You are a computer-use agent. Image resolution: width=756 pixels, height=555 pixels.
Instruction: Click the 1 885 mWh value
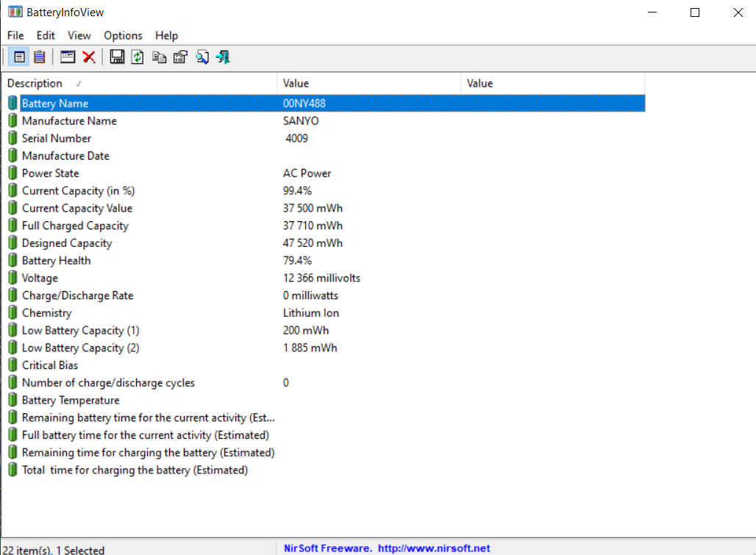click(310, 348)
